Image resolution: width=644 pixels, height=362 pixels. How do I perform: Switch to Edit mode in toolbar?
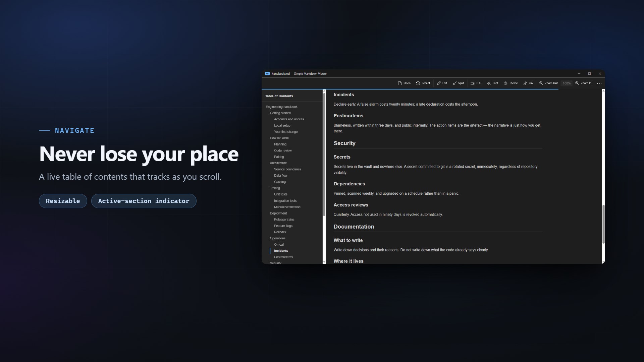tap(442, 83)
